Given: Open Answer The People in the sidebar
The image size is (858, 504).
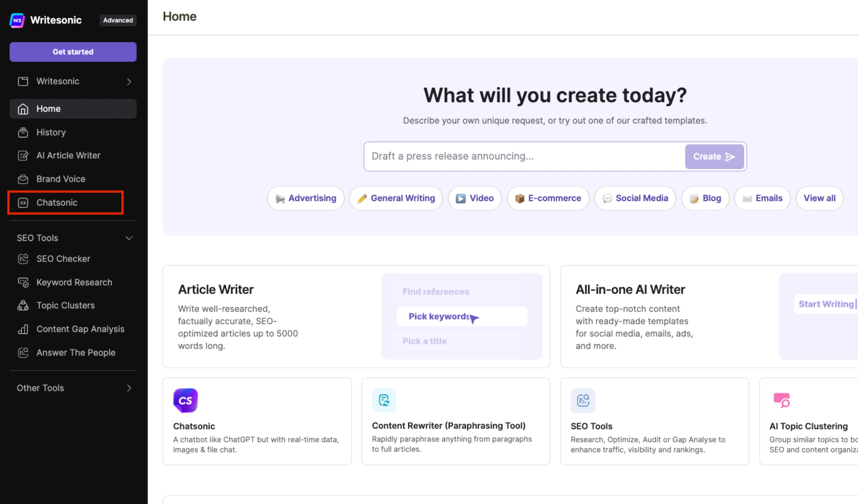Looking at the screenshot, I should click(75, 353).
